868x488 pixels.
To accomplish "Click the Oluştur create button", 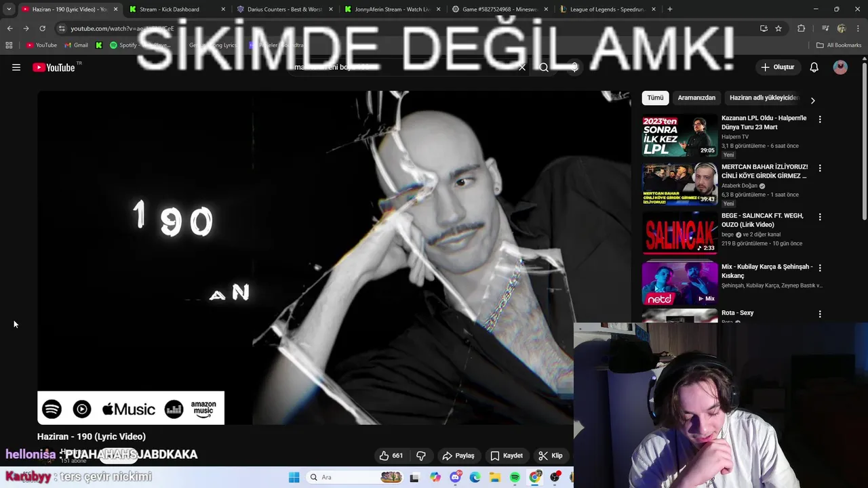I will (x=777, y=67).
